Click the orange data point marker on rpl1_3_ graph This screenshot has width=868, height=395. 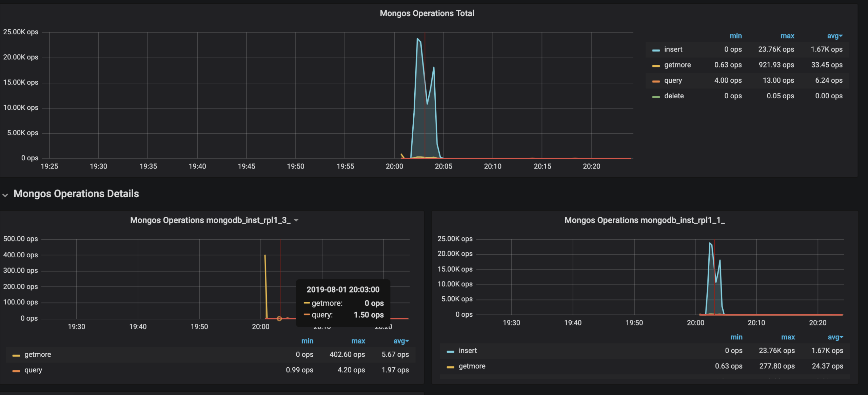point(279,318)
